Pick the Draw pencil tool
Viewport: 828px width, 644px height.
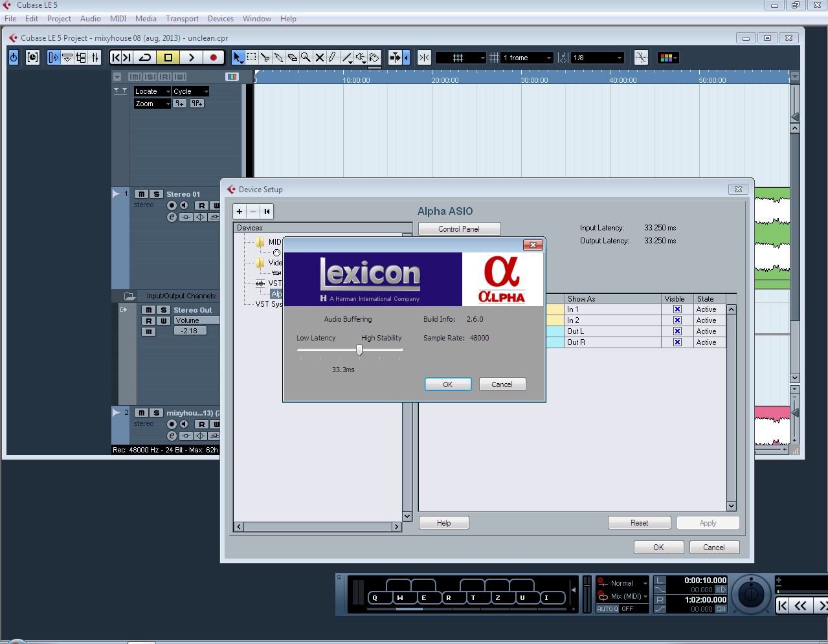pyautogui.click(x=332, y=58)
